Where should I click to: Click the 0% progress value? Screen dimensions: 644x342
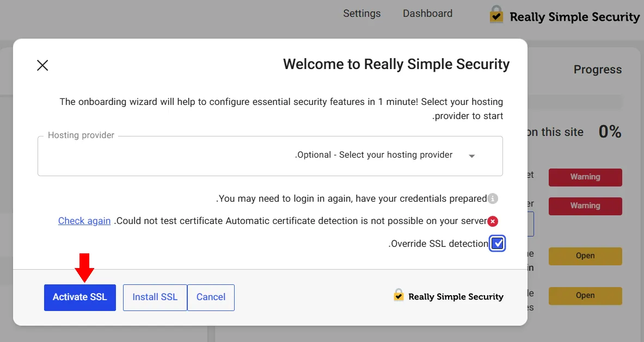[610, 132]
